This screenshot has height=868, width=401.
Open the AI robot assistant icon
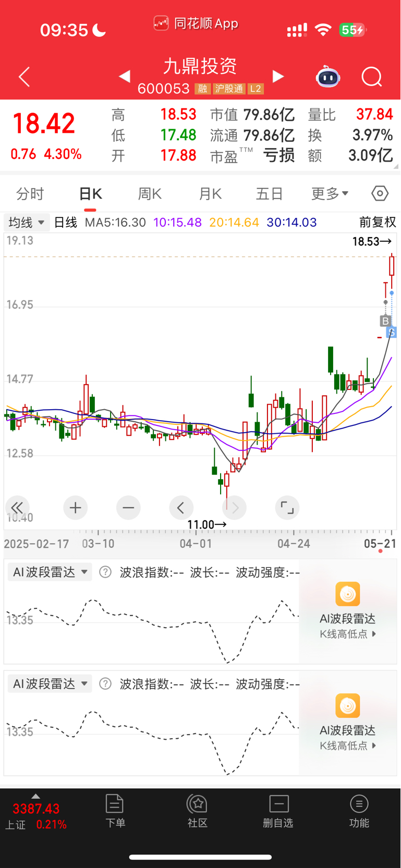coord(328,77)
